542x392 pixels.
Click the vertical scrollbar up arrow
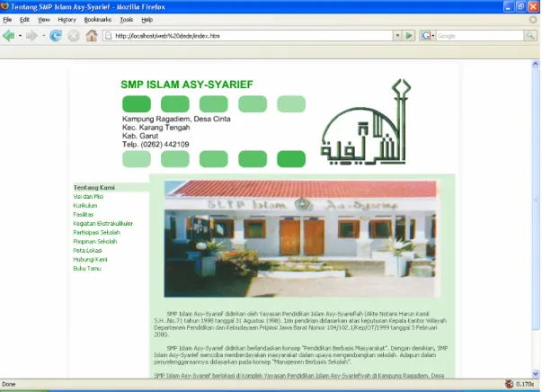point(536,64)
